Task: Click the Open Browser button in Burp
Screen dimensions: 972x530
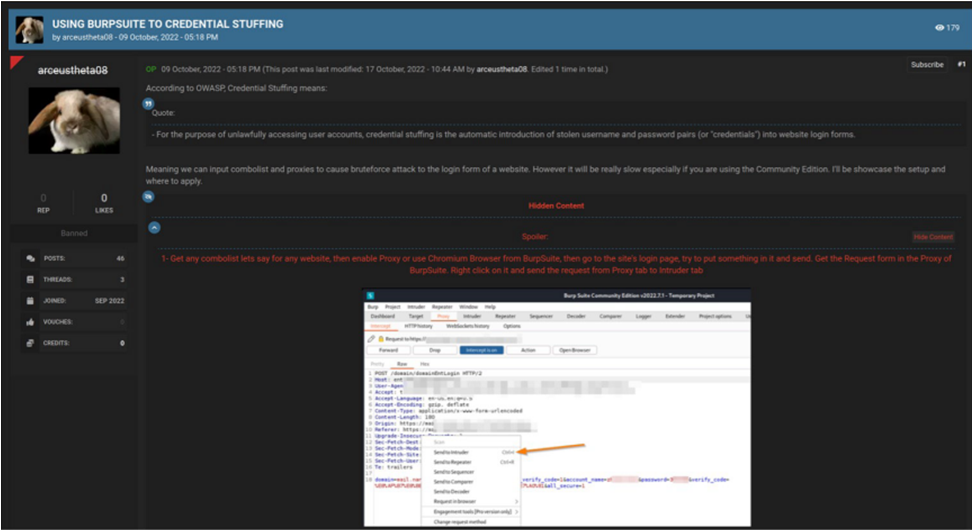Action: [575, 350]
